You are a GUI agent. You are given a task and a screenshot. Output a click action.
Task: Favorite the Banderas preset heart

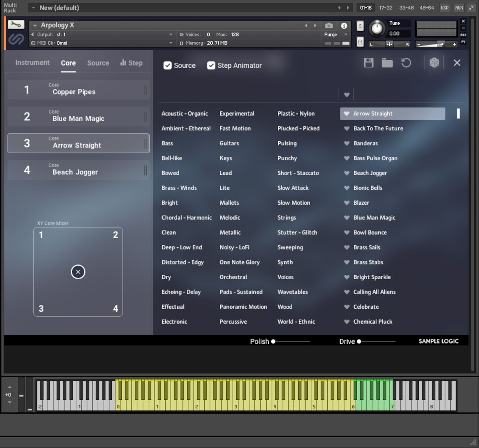[x=346, y=143]
